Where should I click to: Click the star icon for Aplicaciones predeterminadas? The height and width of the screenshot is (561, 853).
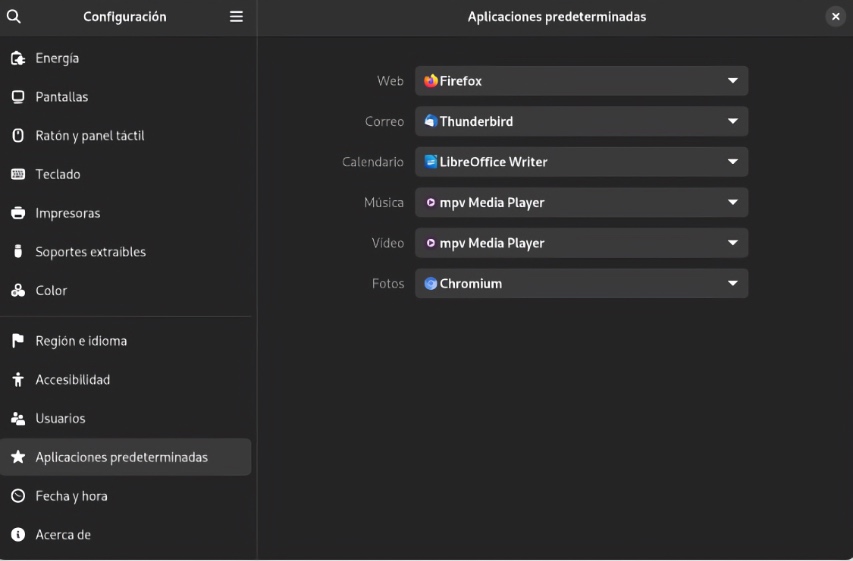[18, 457]
